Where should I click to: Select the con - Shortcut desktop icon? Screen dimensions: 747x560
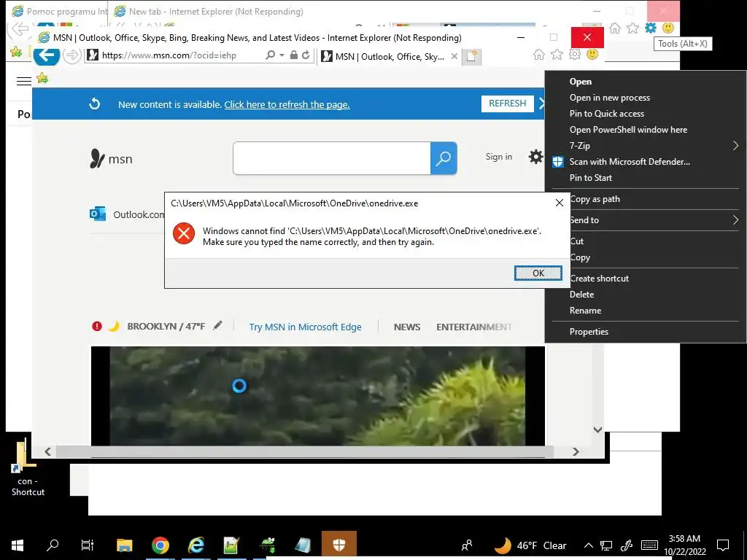coord(27,469)
